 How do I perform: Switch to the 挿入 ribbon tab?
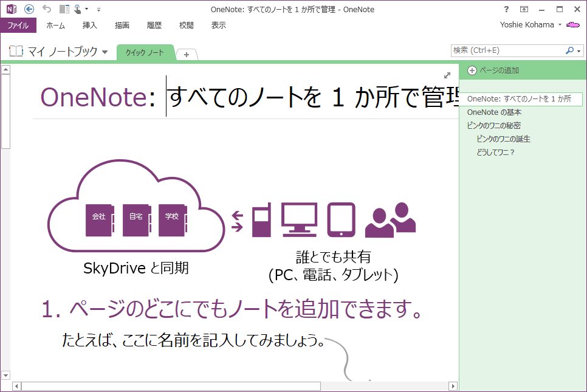pos(89,25)
